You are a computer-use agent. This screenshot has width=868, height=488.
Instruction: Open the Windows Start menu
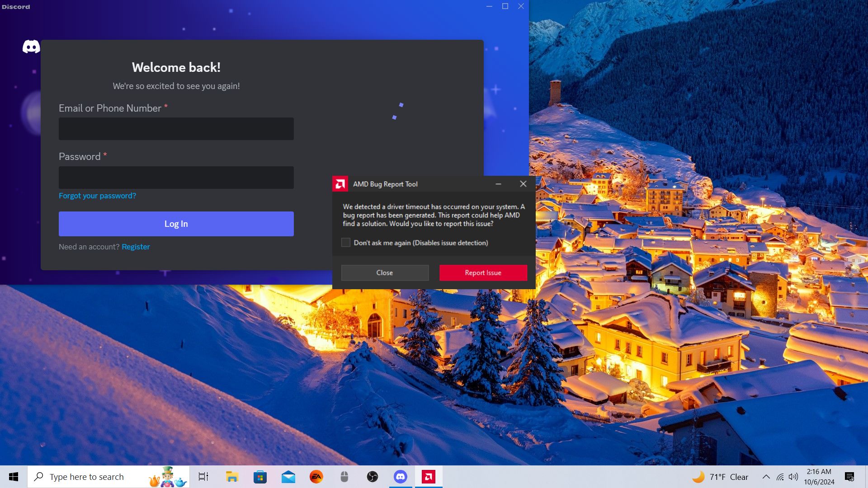coord(14,477)
